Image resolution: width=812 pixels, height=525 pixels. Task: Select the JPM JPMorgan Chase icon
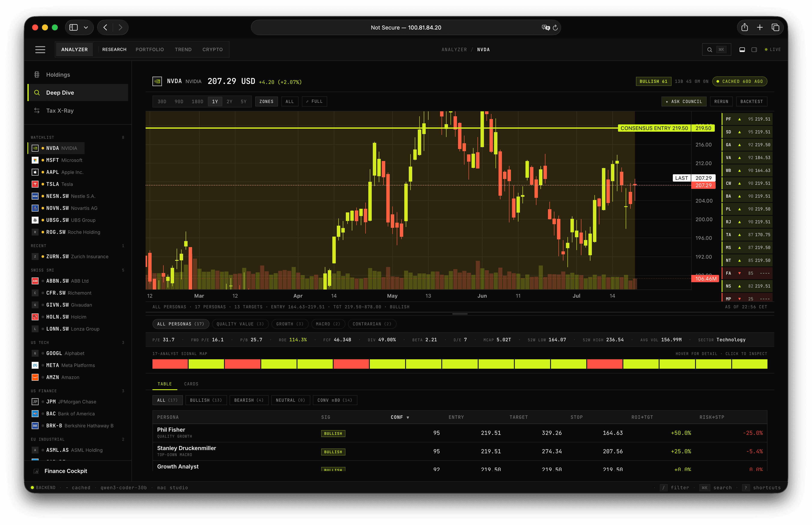point(35,402)
